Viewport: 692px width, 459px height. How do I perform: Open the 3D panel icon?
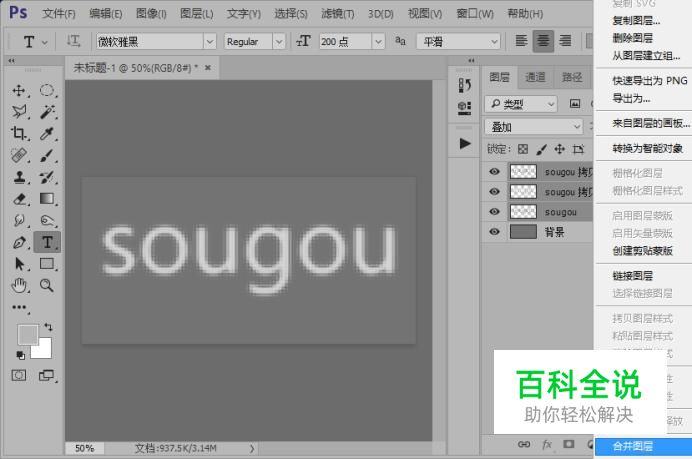tap(464, 107)
